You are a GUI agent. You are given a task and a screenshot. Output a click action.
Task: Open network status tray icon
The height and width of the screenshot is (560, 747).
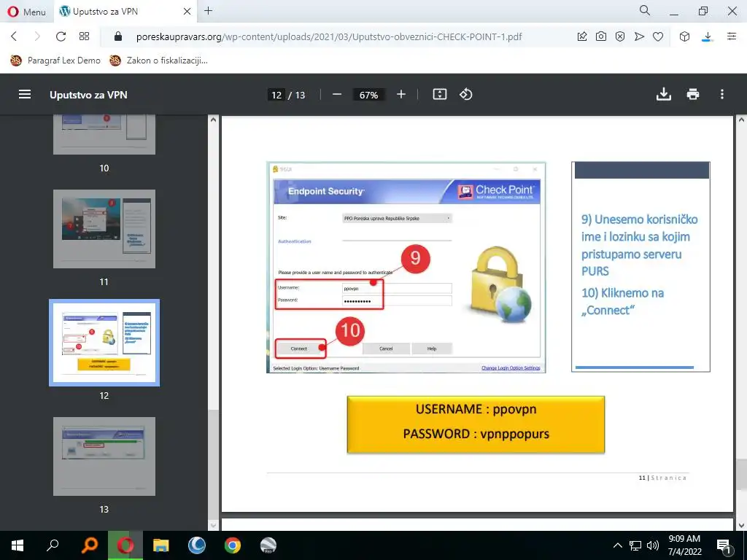tap(635, 545)
